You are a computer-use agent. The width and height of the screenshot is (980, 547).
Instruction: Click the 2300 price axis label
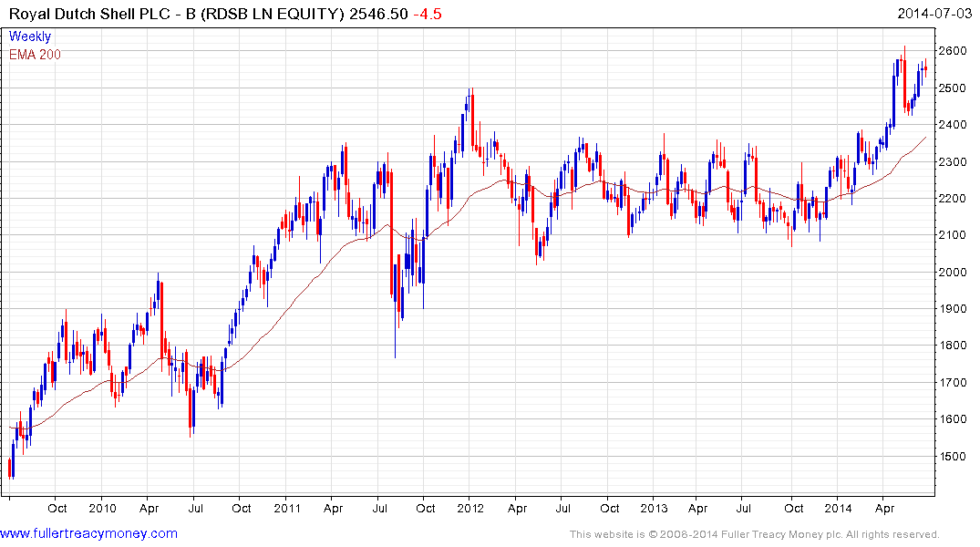coord(953,162)
